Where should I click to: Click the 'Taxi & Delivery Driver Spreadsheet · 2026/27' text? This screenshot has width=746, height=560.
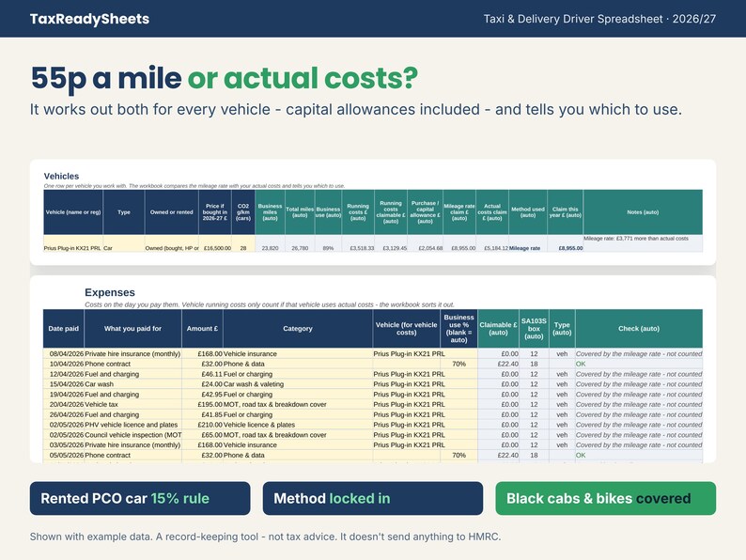point(599,19)
